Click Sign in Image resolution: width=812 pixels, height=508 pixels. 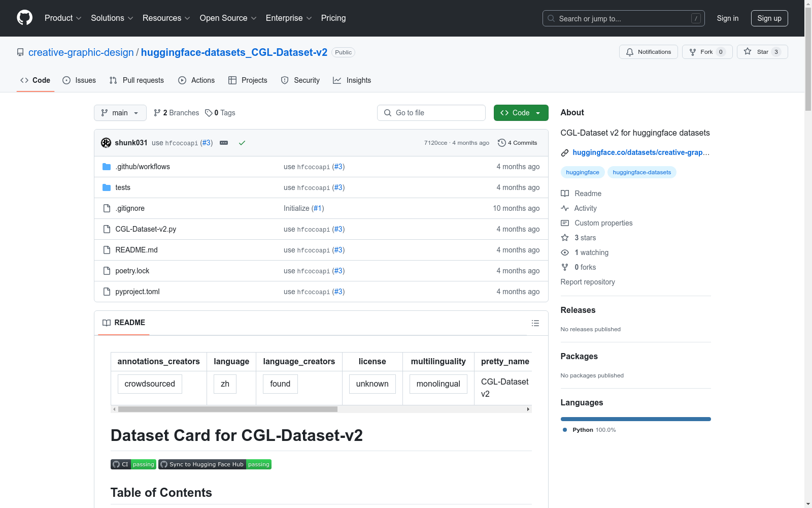click(728, 18)
